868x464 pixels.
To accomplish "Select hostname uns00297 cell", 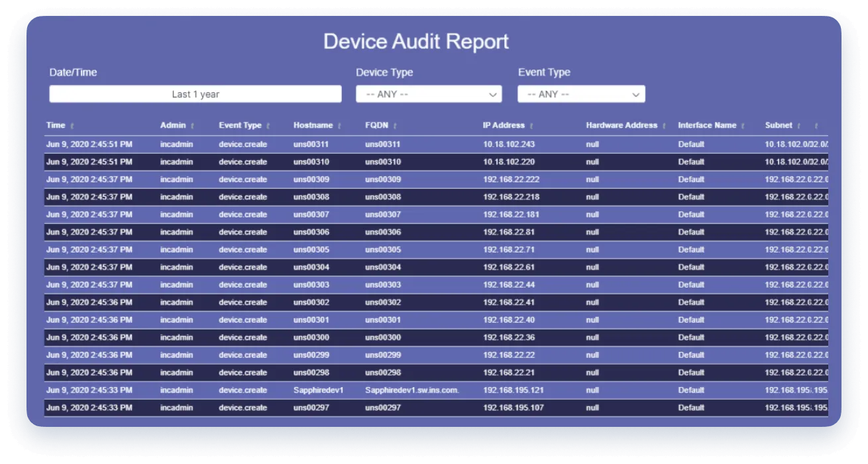I will pos(311,408).
